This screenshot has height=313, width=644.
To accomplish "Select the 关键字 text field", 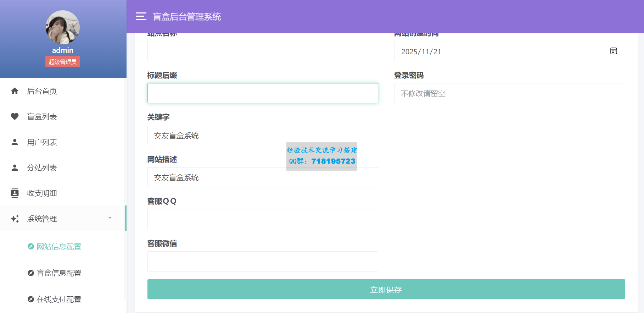I will coord(263,135).
